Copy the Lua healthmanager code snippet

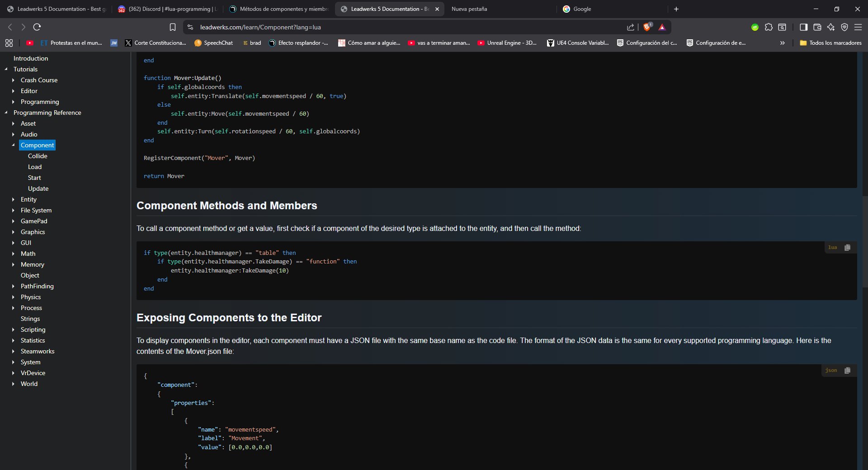847,248
